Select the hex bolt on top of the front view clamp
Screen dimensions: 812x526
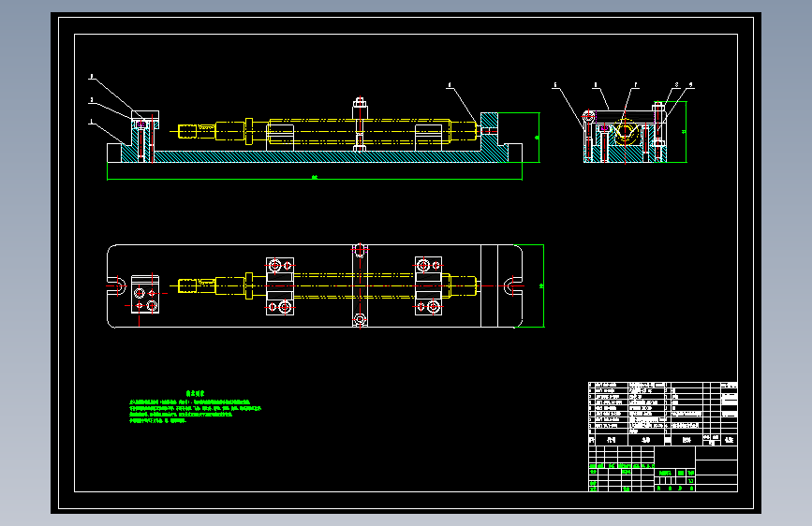pos(360,103)
